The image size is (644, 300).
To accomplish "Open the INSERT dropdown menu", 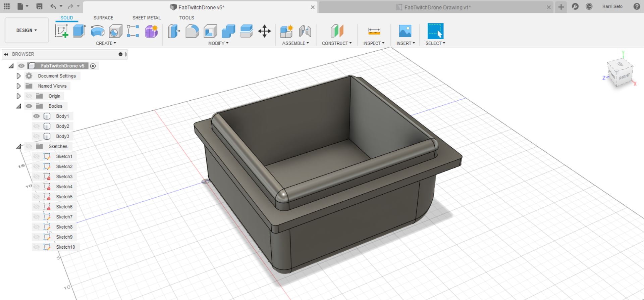I will pyautogui.click(x=406, y=43).
